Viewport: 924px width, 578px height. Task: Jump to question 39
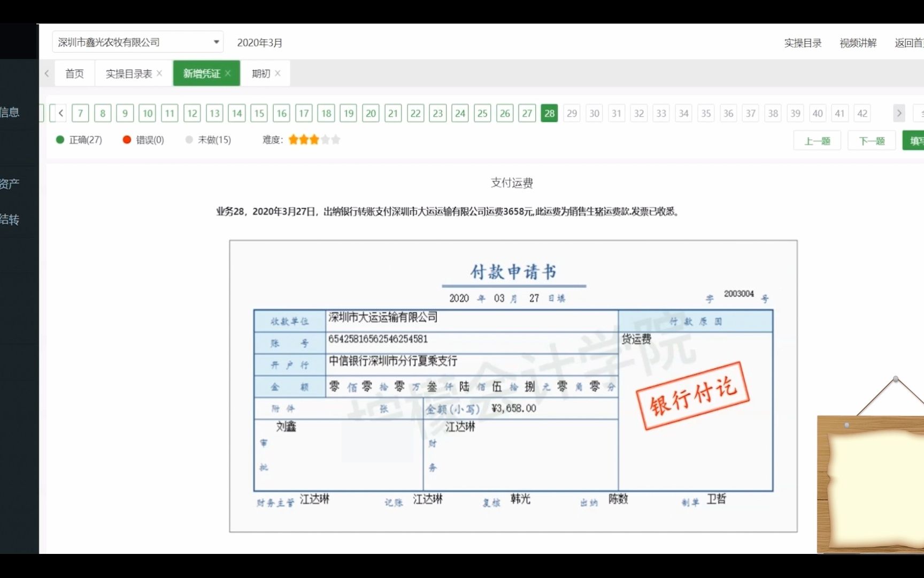coord(796,113)
